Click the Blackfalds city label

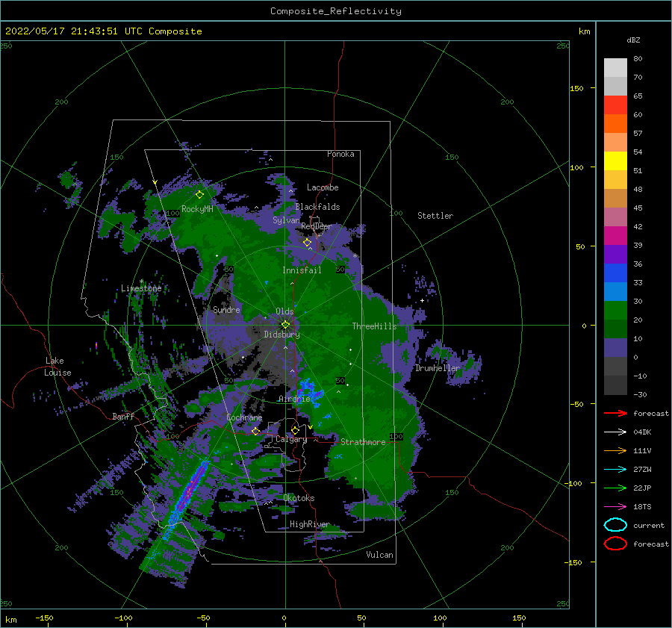(317, 207)
